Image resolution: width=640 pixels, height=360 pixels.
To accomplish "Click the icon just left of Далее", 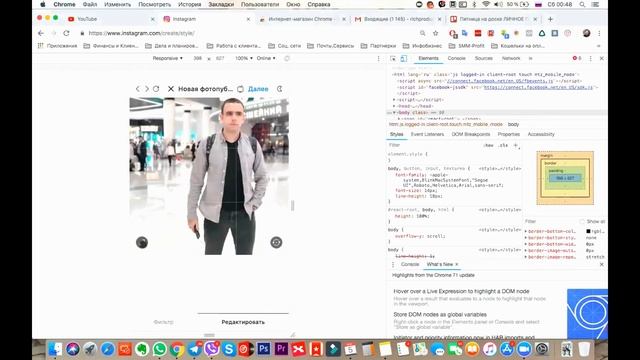I will coord(240,89).
